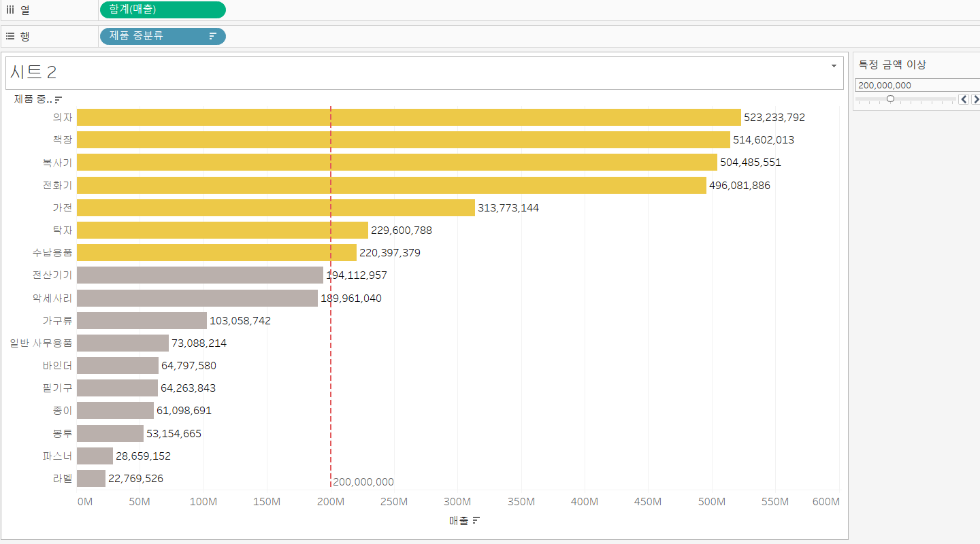Select the 바인더 bar
The height and width of the screenshot is (544, 980).
click(118, 366)
